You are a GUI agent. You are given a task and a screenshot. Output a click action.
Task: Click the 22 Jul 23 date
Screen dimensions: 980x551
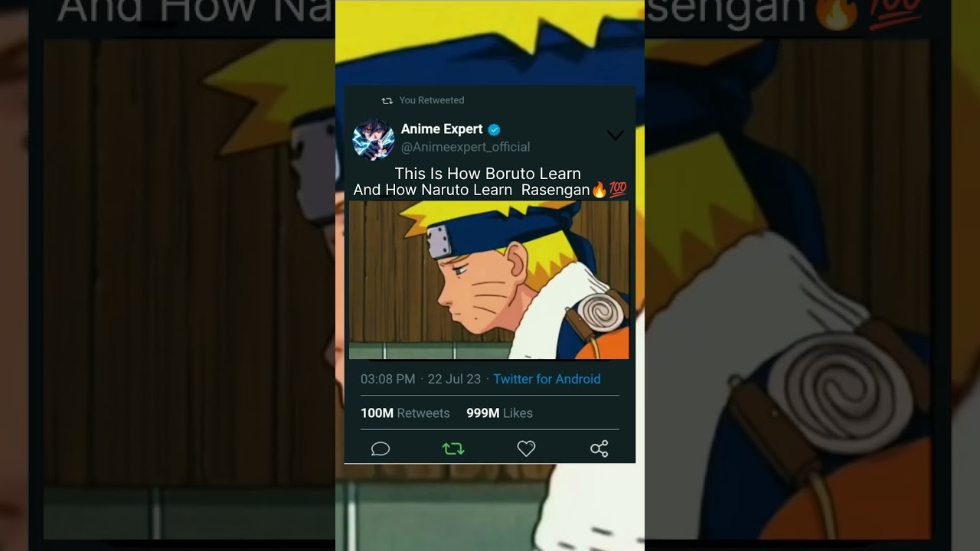point(454,379)
